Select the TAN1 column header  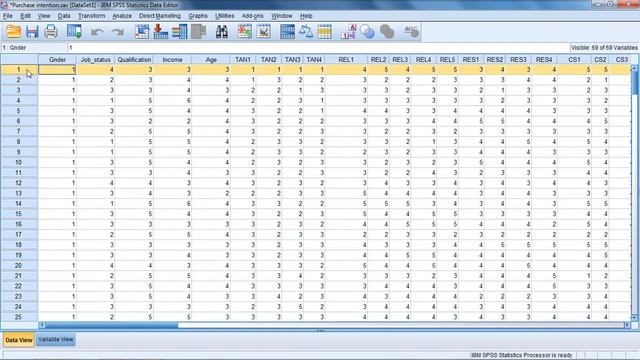tap(243, 60)
